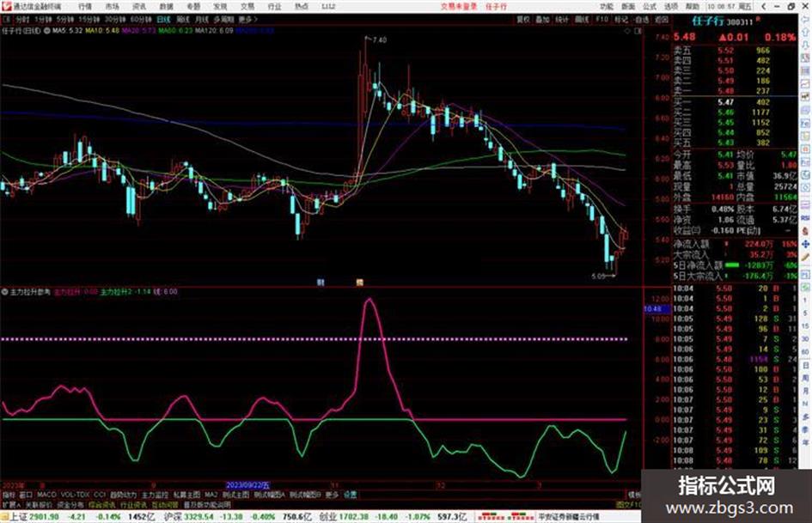
Task: Switch to the 5分钟 period tab
Action: 65,19
